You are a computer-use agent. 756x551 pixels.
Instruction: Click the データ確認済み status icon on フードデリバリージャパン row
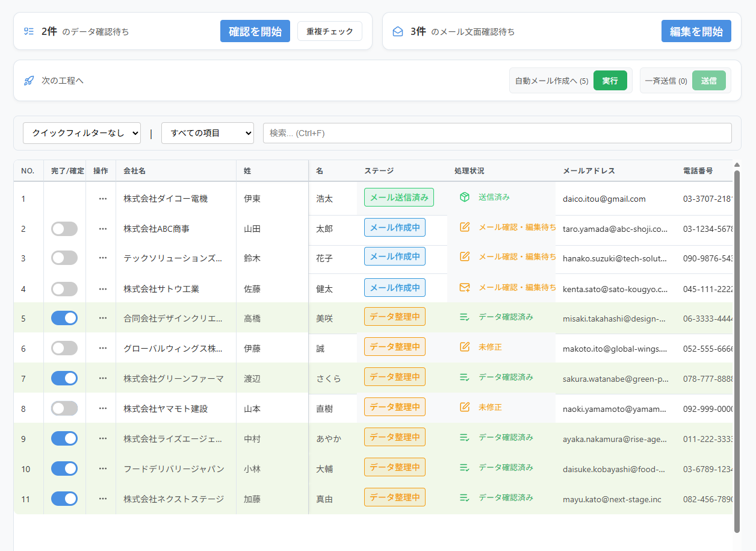click(463, 469)
